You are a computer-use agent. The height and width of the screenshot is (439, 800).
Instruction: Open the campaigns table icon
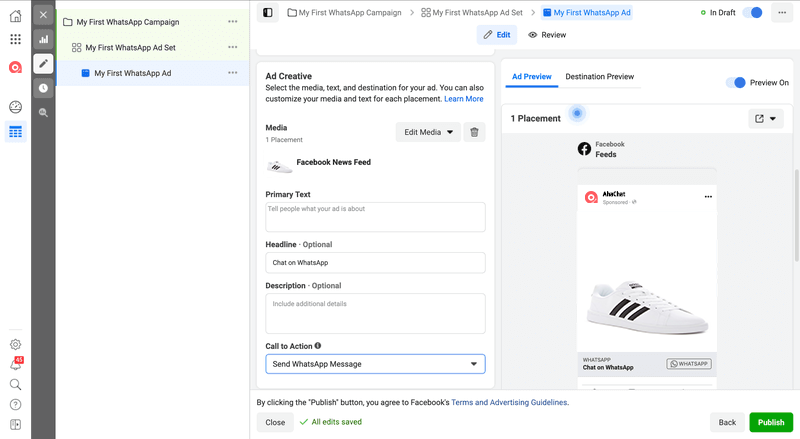[x=15, y=132]
